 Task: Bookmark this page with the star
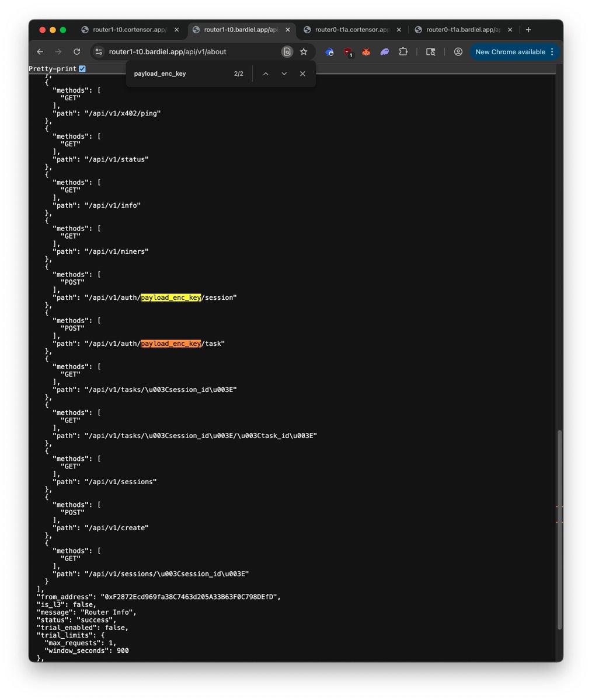(304, 52)
